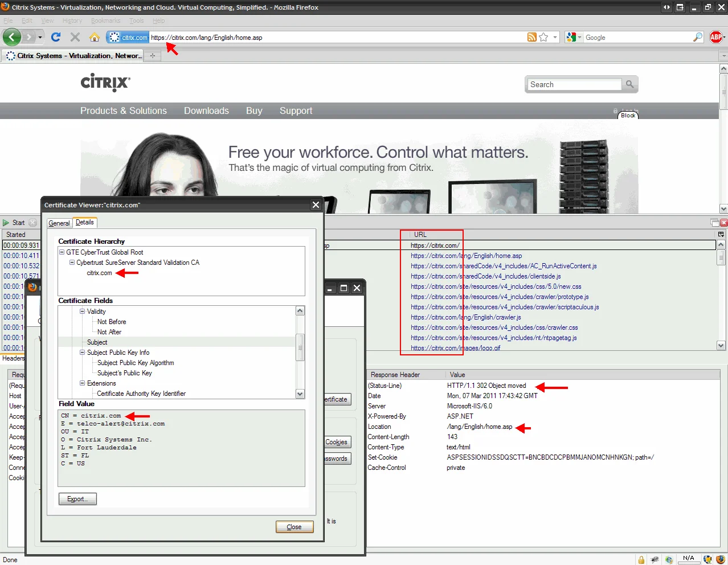The width and height of the screenshot is (728, 565).
Task: Click the Citrix site search magnifier button
Action: (629, 84)
